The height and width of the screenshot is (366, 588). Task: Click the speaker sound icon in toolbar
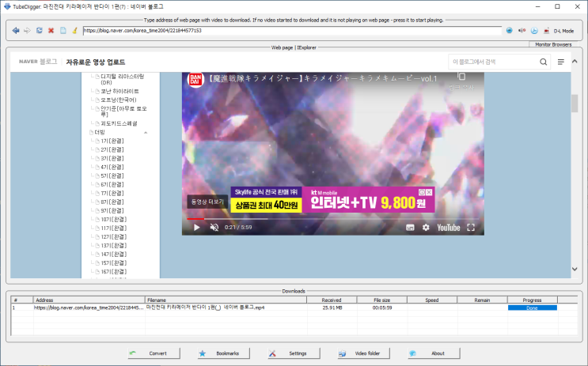coord(522,31)
